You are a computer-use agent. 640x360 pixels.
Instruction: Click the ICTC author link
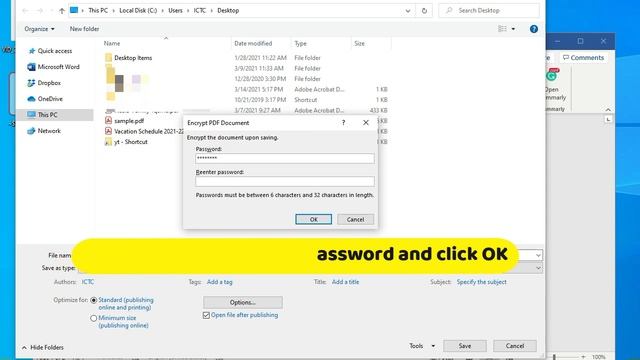[x=88, y=282]
